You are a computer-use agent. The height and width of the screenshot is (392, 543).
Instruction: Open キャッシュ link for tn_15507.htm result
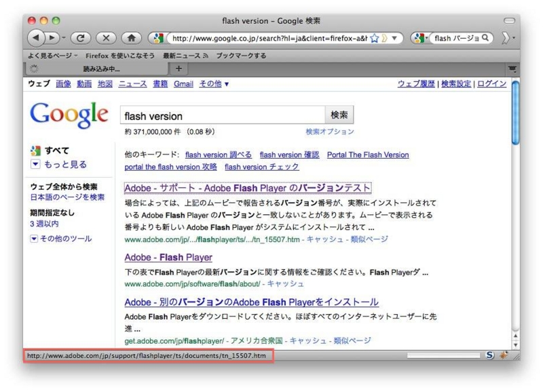click(x=324, y=239)
